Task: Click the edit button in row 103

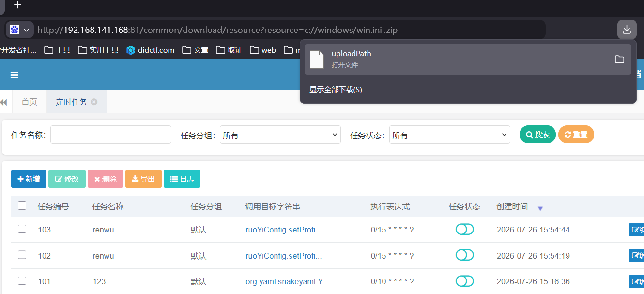Action: point(636,230)
